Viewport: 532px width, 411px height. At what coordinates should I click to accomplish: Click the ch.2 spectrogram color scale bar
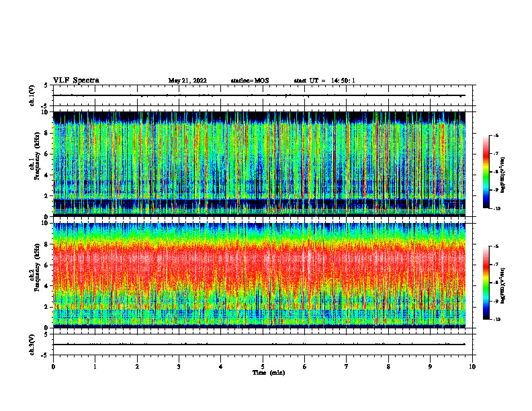pyautogui.click(x=486, y=283)
